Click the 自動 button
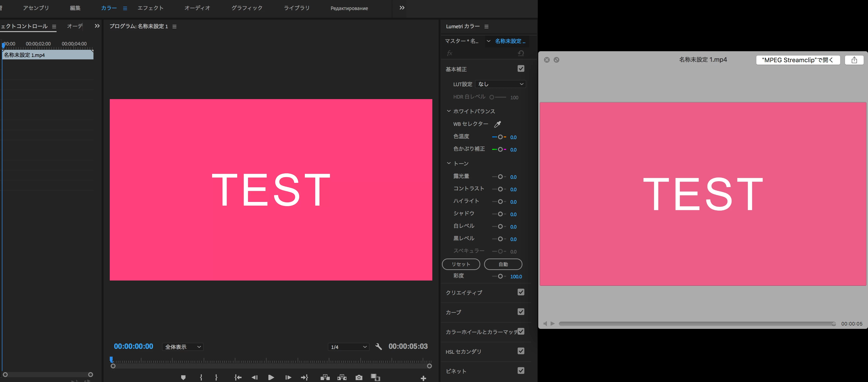 (503, 264)
